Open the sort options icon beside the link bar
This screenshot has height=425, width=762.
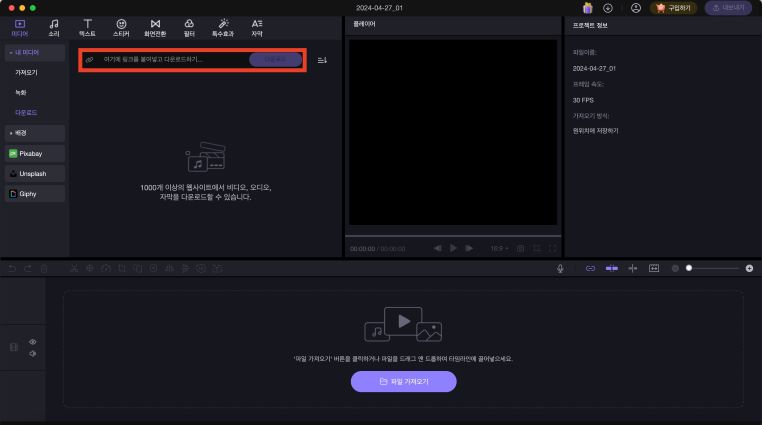point(322,60)
